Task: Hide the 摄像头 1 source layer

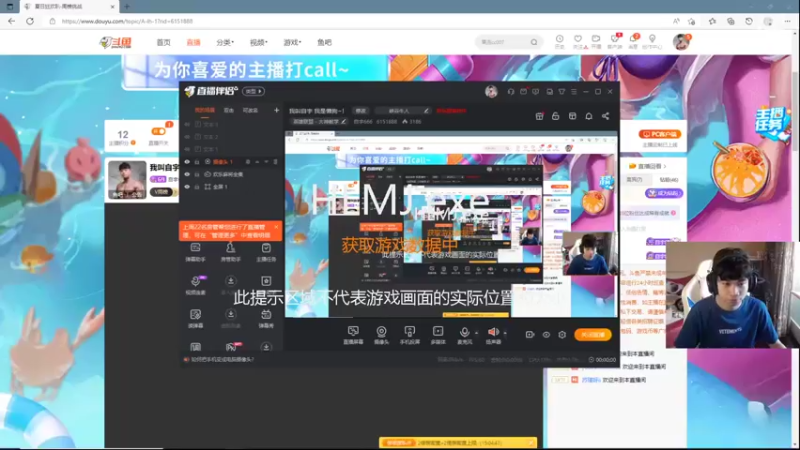Action: click(x=187, y=162)
